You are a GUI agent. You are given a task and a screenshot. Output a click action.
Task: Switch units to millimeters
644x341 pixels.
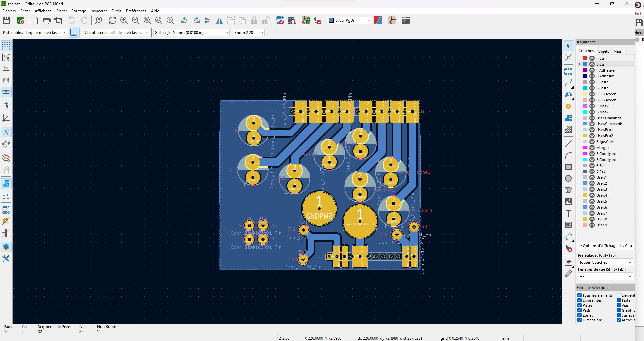point(6,92)
